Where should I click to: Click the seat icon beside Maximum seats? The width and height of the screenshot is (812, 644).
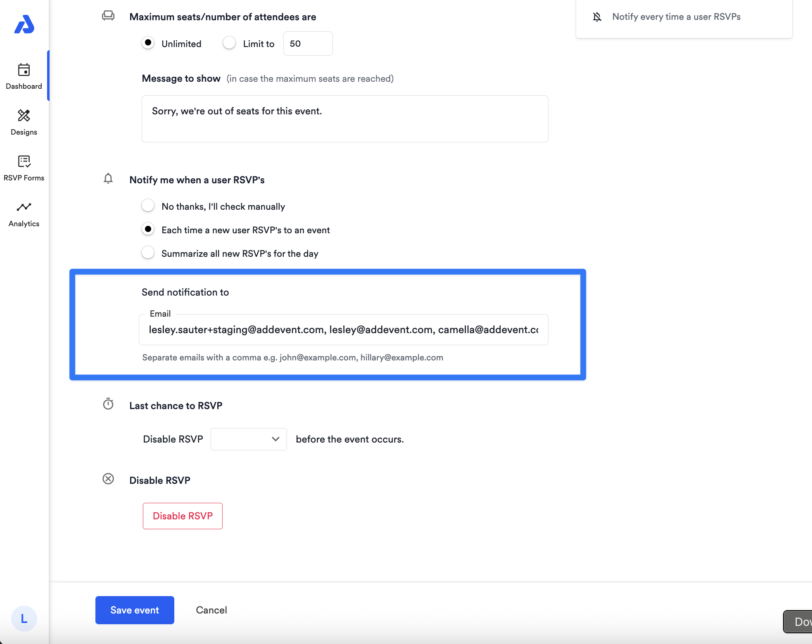[x=108, y=16]
